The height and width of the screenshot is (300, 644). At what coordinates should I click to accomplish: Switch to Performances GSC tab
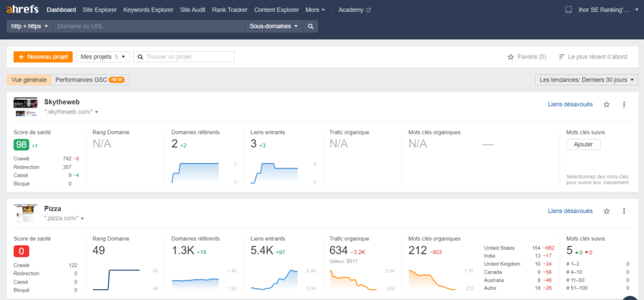[x=91, y=80]
